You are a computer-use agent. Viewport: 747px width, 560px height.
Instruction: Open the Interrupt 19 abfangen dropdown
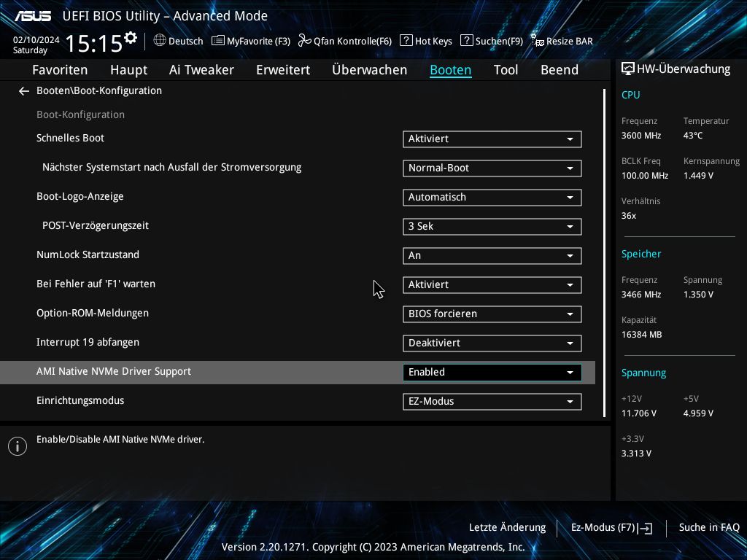[x=492, y=343]
